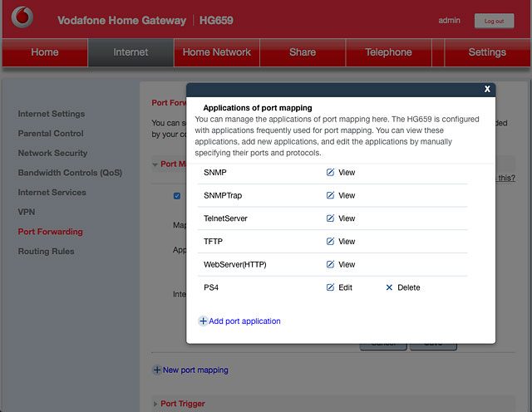Click the edit icon in the SNMPTrap row
532x412 pixels.
330,195
